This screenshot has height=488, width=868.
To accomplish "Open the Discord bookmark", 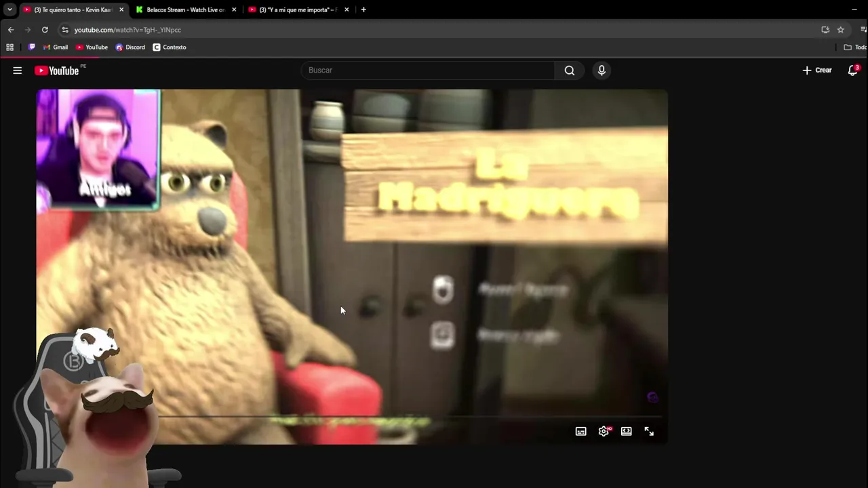I will click(x=130, y=47).
